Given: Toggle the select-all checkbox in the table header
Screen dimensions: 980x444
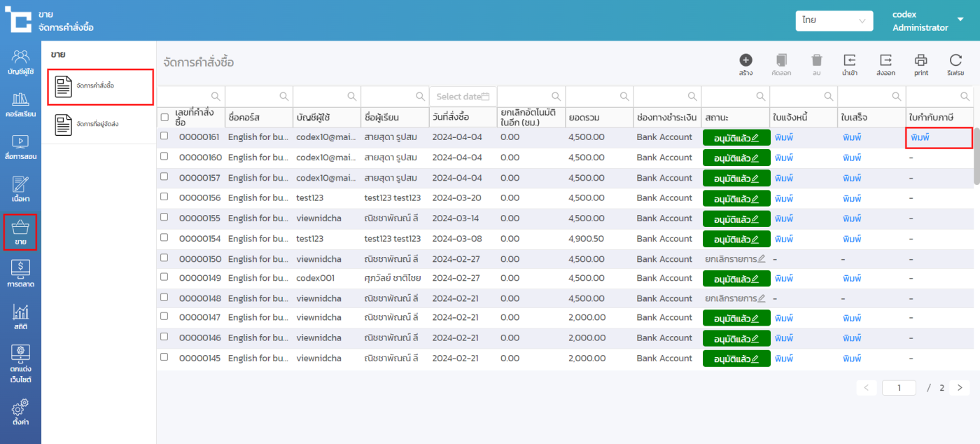Looking at the screenshot, I should (x=164, y=117).
